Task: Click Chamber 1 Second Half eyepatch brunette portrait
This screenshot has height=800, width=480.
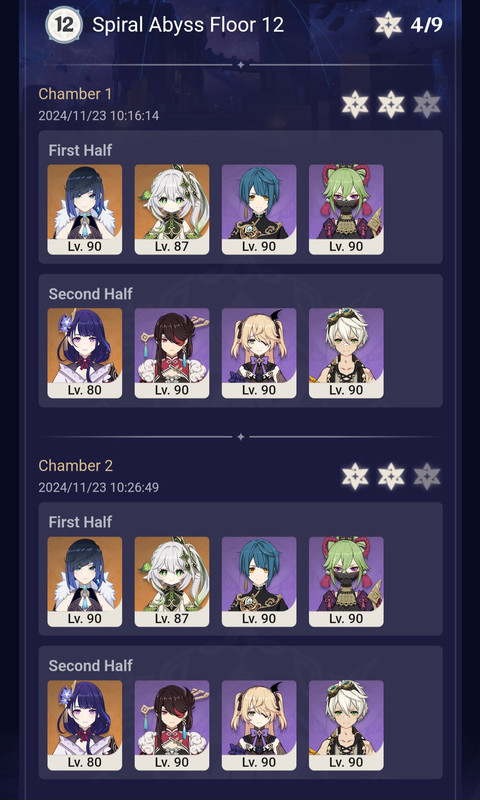Action: pos(172,353)
